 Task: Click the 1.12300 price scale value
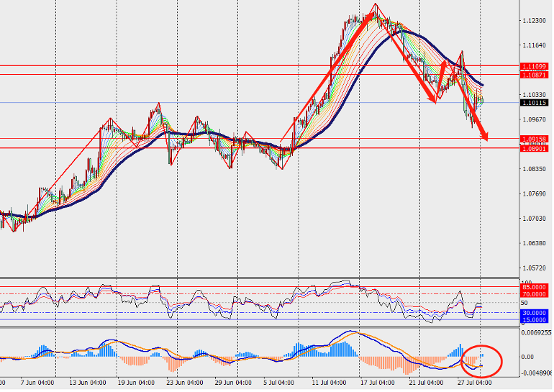click(534, 21)
